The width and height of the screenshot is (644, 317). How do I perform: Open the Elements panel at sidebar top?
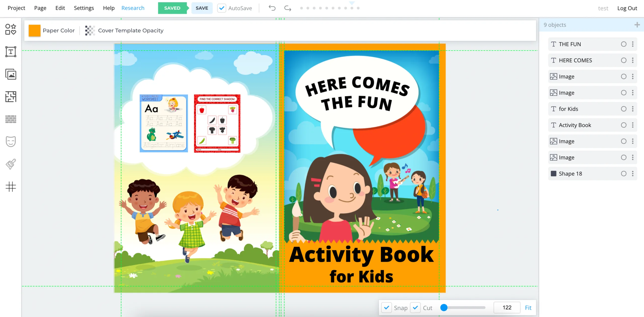11,29
